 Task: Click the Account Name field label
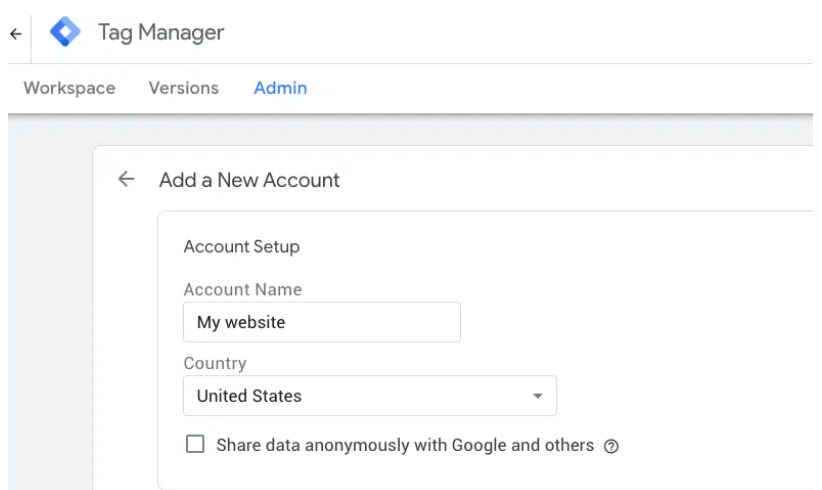click(242, 289)
